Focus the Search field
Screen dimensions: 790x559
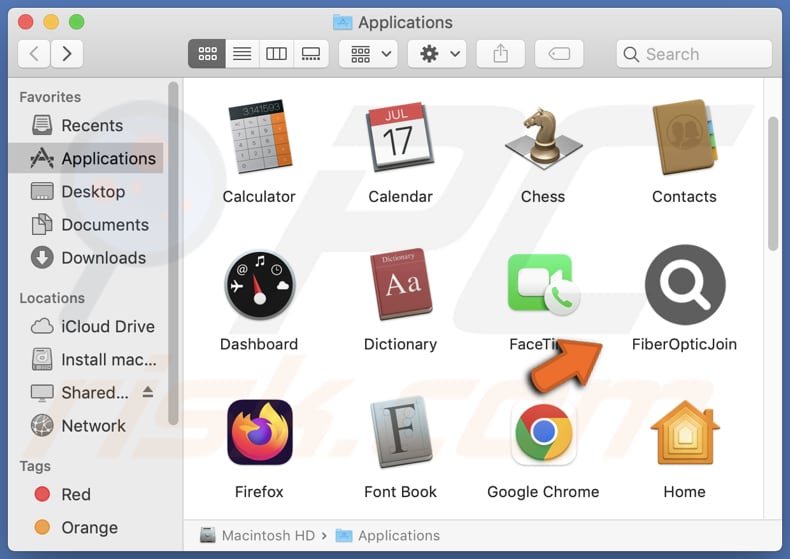[x=694, y=53]
